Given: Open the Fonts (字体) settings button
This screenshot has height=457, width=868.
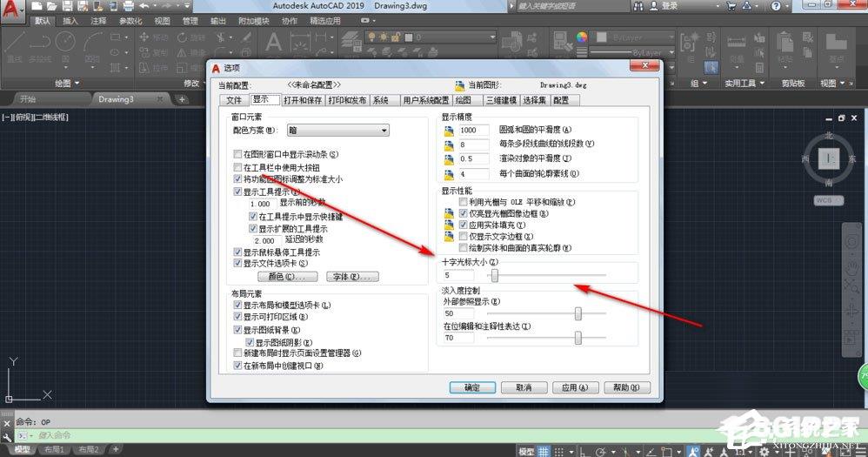Looking at the screenshot, I should (352, 277).
